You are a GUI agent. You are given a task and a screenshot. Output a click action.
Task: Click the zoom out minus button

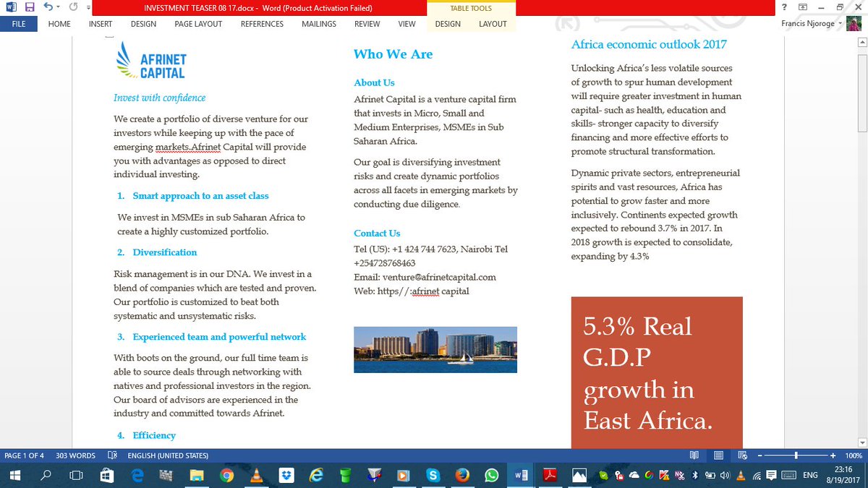click(x=758, y=455)
